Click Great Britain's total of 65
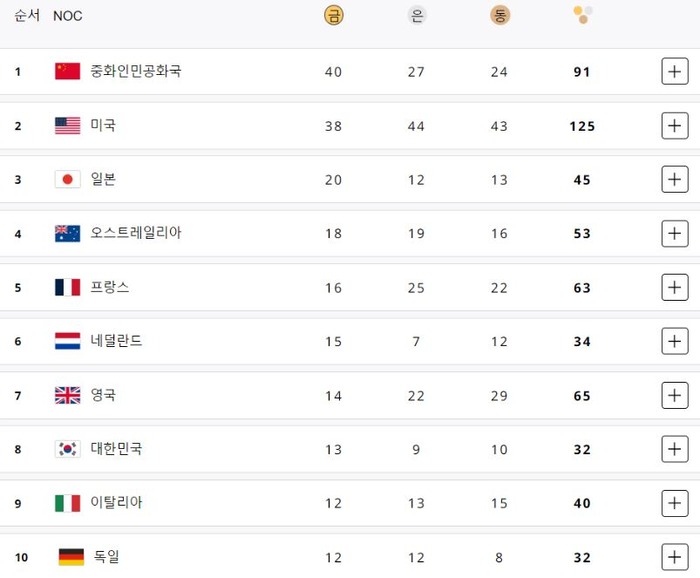The width and height of the screenshot is (700, 578). click(582, 396)
